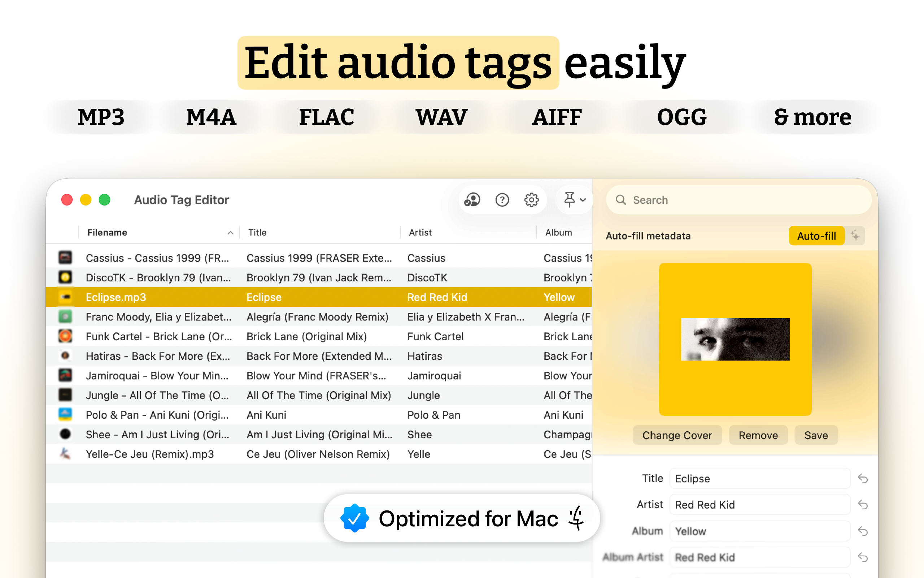Viewport: 924px width, 578px height.
Task: Edit the Artist field Red Red Kid
Action: pos(760,505)
